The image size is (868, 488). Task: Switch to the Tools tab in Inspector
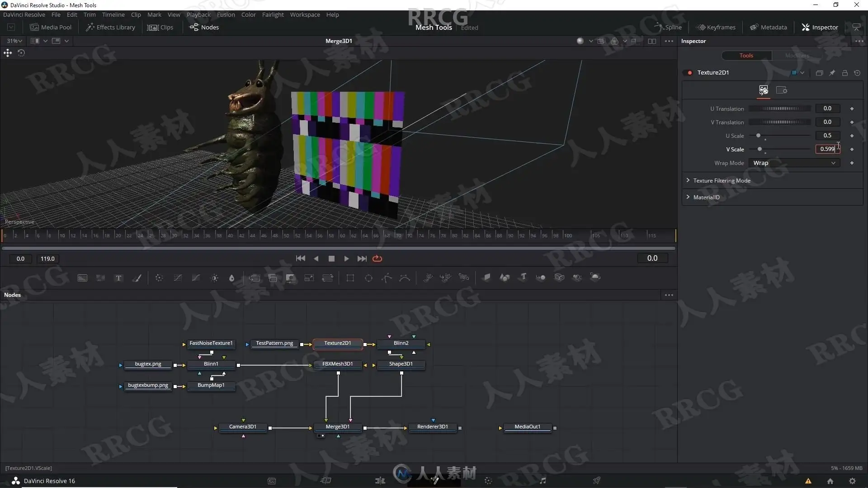[x=746, y=56]
